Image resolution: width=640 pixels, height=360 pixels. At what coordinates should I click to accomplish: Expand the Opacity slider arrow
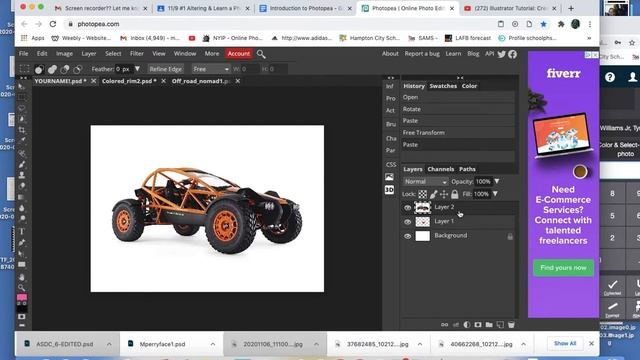pyautogui.click(x=497, y=181)
